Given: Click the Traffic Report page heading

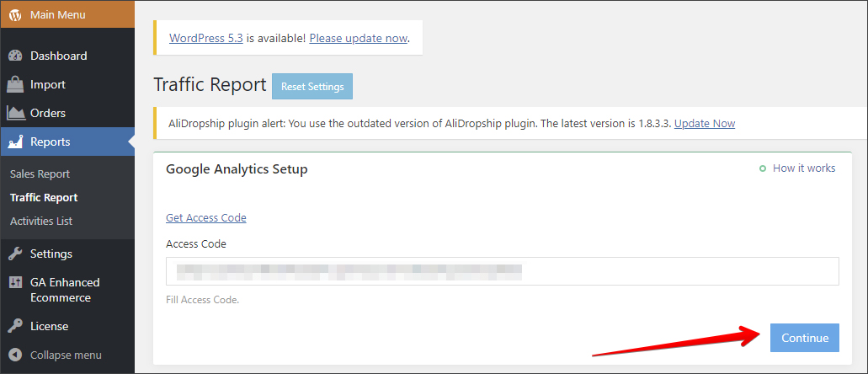Looking at the screenshot, I should pos(210,85).
